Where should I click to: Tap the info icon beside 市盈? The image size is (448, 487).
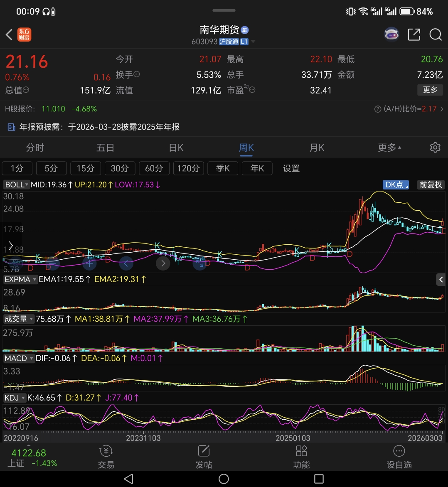pyautogui.click(x=252, y=90)
